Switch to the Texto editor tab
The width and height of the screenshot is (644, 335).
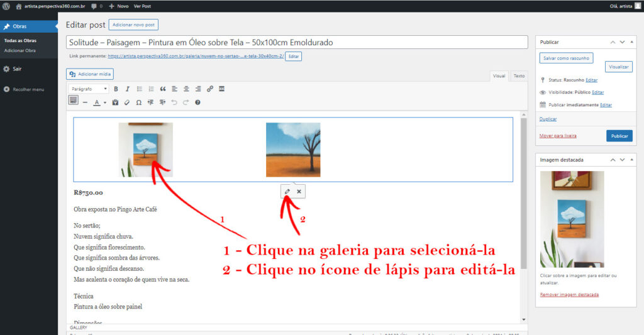(519, 75)
